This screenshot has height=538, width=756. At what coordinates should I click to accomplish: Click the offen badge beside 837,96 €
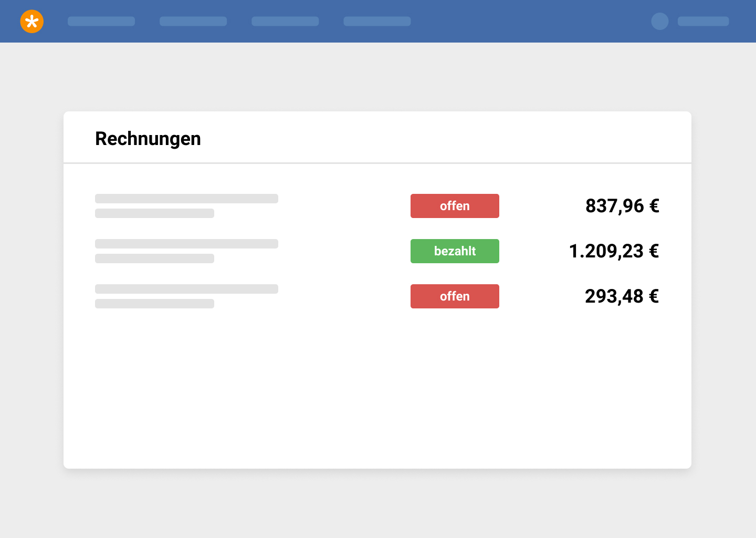click(x=455, y=206)
